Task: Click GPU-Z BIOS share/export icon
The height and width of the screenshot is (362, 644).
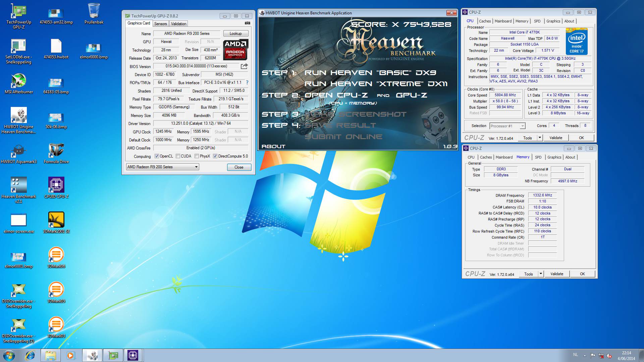Action: [x=244, y=66]
